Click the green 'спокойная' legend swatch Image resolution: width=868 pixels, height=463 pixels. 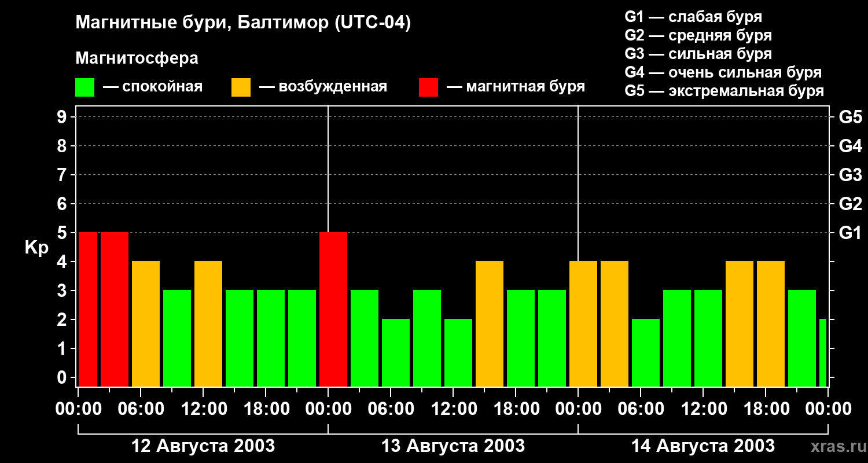(x=84, y=87)
